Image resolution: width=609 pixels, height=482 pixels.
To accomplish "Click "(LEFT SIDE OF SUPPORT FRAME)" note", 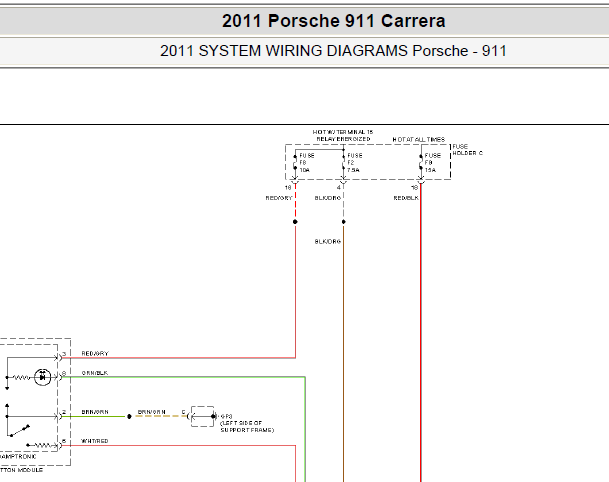I will 247,426.
